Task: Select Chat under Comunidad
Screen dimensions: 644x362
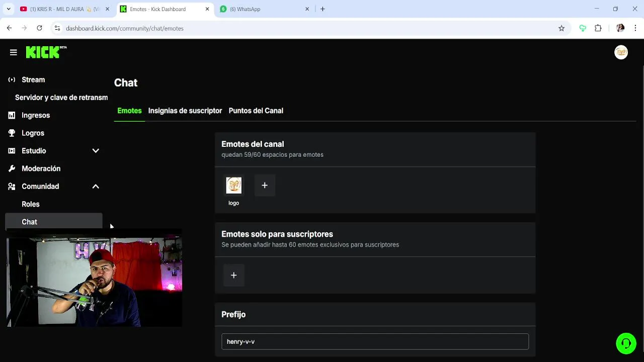Action: (x=54, y=221)
